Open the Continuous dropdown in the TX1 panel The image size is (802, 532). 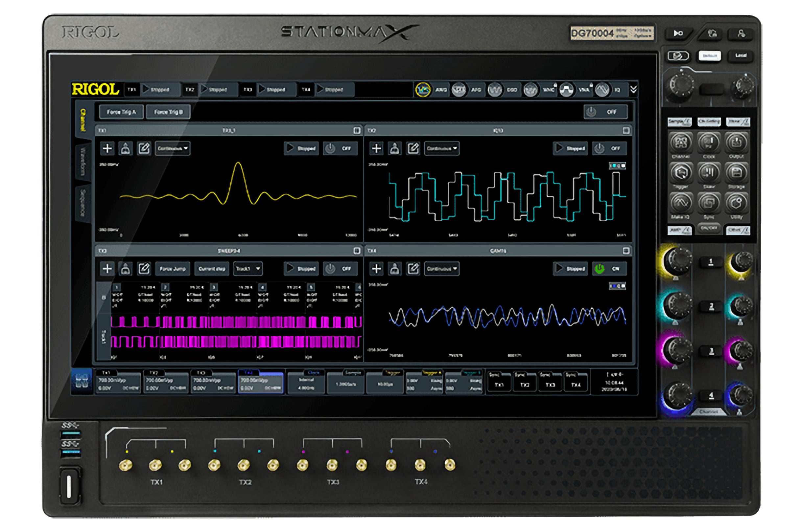(173, 148)
